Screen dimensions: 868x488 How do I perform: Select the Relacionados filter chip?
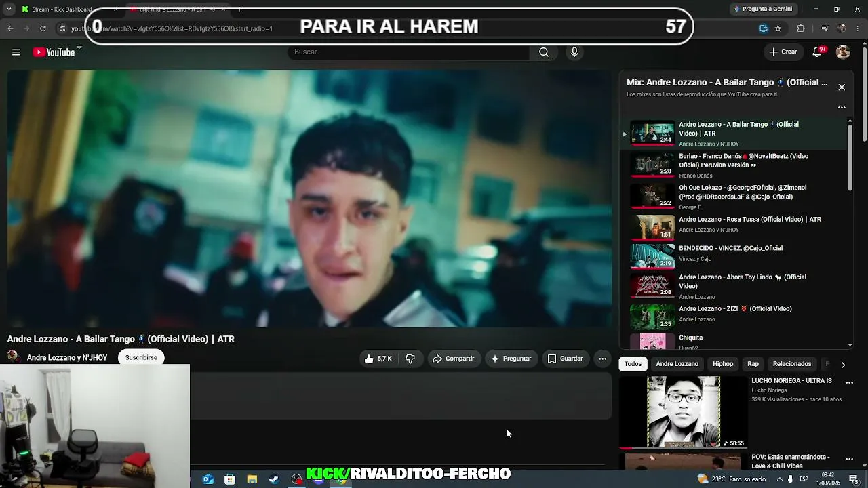792,364
